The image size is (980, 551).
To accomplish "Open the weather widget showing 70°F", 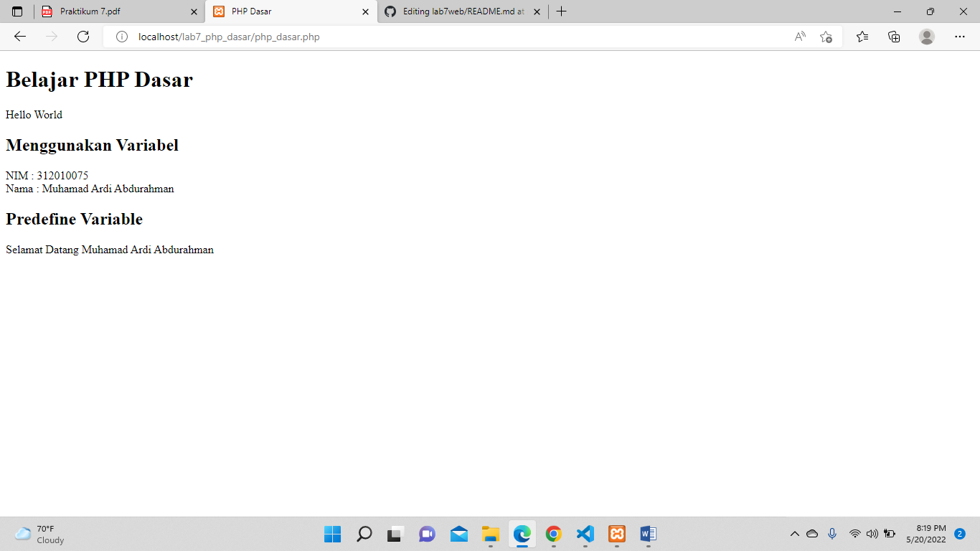I will tap(39, 534).
